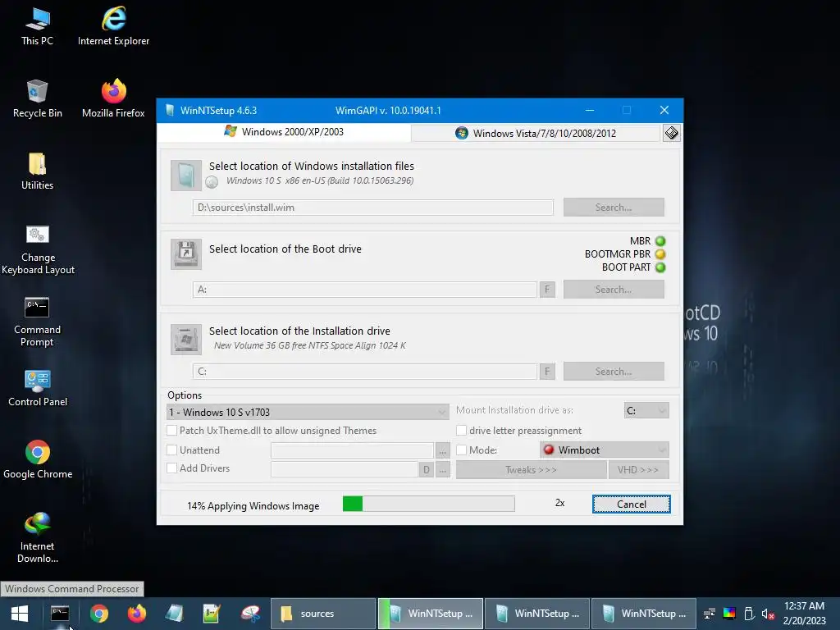Open the paint-style taskbar icon
This screenshot has width=840, height=630.
point(249,614)
